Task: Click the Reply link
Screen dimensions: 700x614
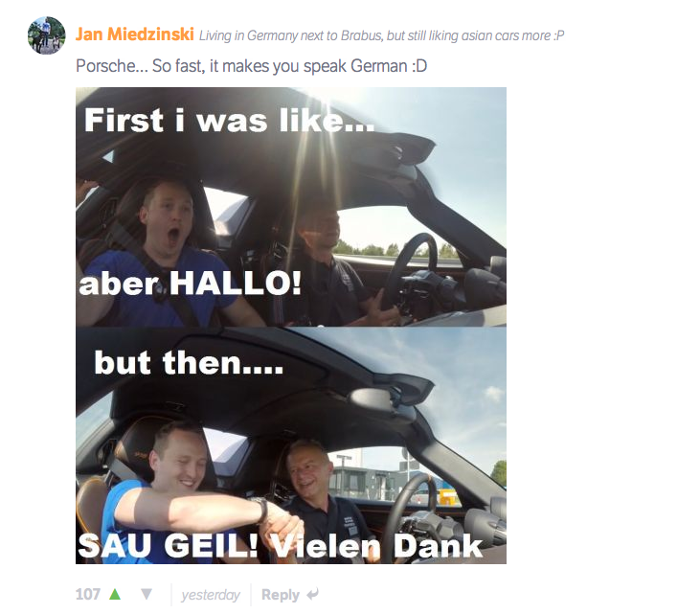Action: [281, 594]
